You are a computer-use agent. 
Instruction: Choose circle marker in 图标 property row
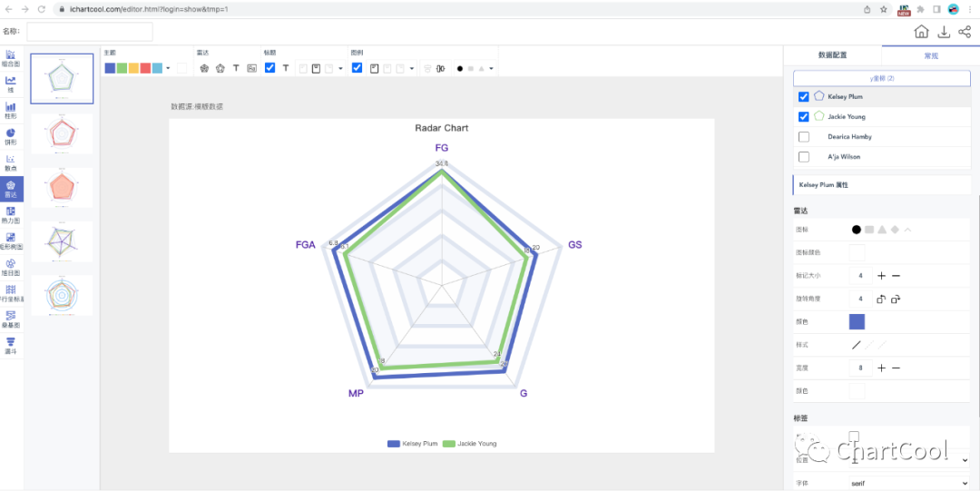857,230
